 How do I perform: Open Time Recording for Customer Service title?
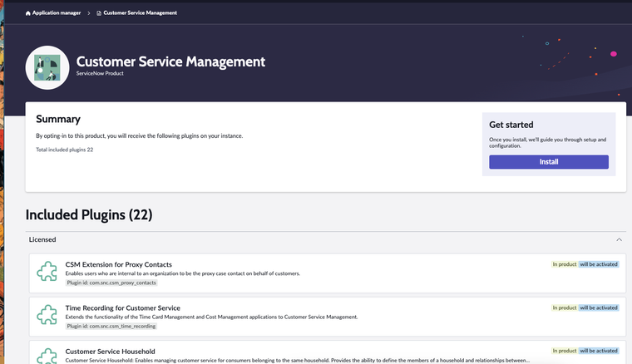122,308
